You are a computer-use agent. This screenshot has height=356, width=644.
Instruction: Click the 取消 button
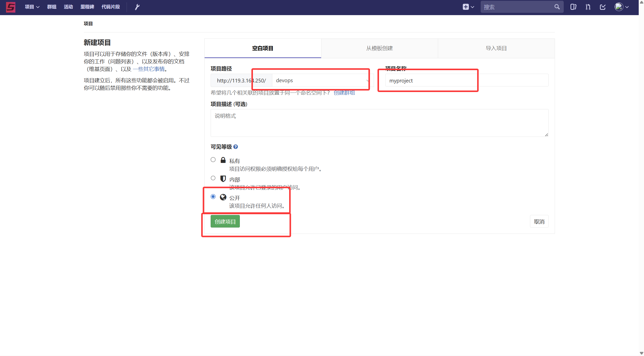(x=539, y=221)
